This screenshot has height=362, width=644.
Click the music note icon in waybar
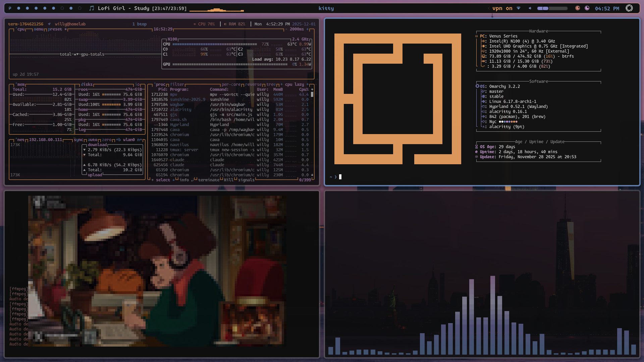[92, 8]
